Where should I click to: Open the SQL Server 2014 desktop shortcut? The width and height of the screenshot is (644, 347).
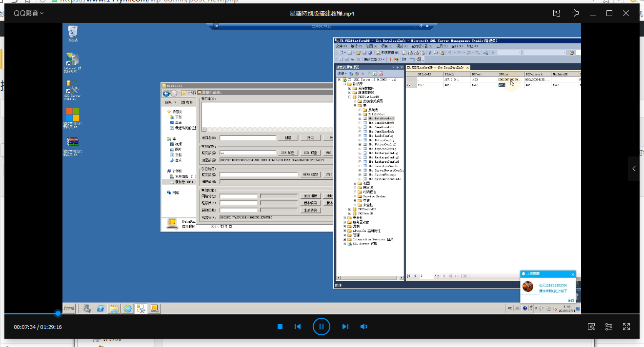tap(72, 90)
